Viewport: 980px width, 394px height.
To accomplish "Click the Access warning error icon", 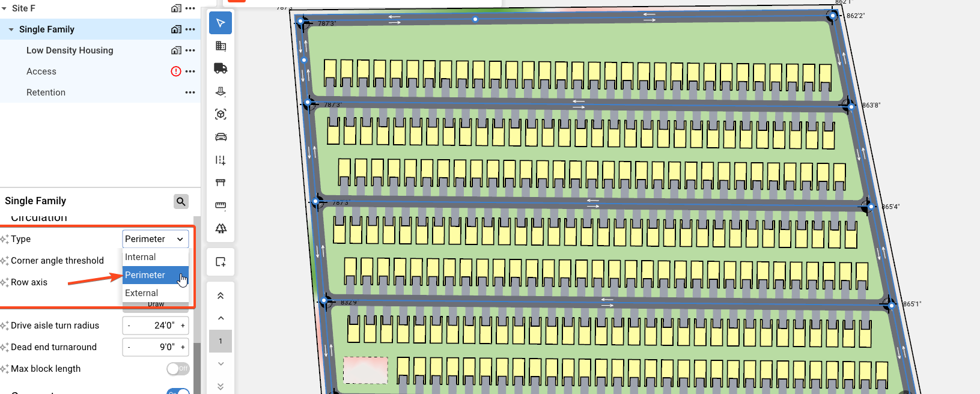I will coord(176,71).
